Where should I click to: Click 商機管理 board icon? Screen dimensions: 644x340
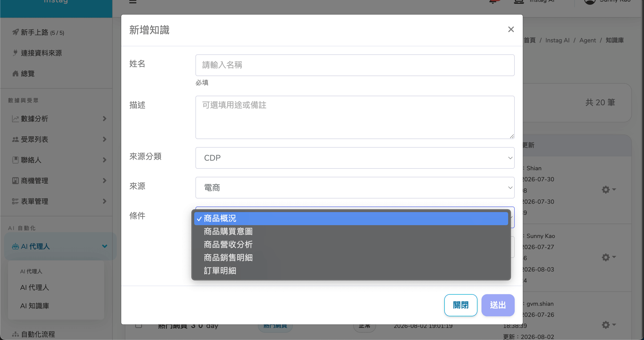[x=15, y=181]
